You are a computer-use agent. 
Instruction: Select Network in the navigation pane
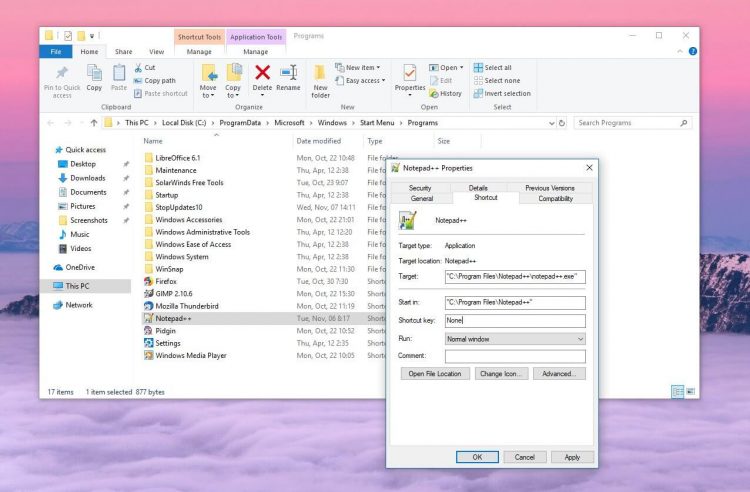coord(73,305)
